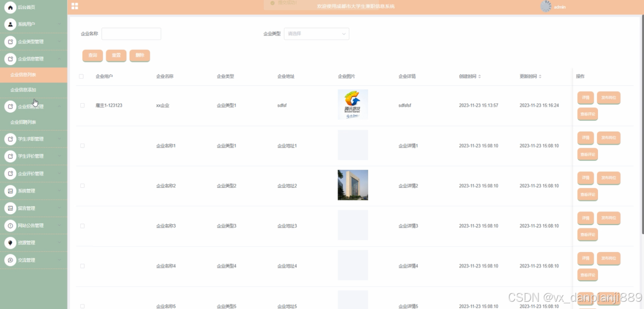This screenshot has width=644, height=309.
Task: Click the 删除 delete button
Action: pyautogui.click(x=140, y=55)
